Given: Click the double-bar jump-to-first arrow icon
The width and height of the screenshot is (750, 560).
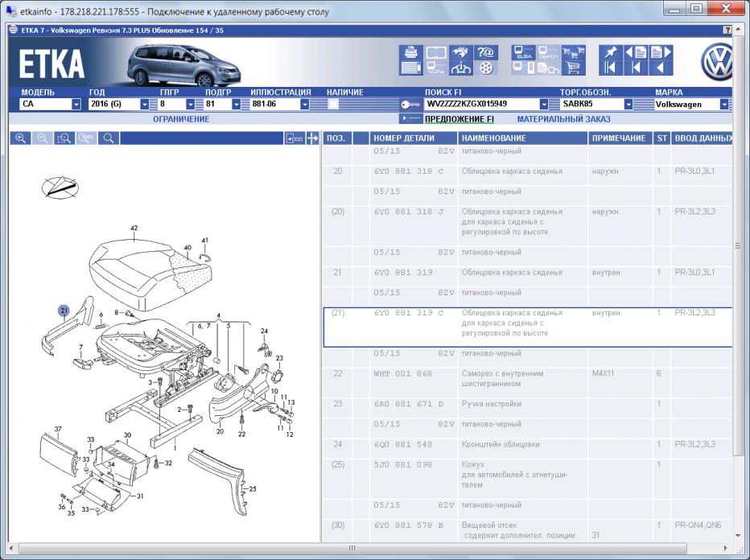Looking at the screenshot, I should [x=611, y=68].
